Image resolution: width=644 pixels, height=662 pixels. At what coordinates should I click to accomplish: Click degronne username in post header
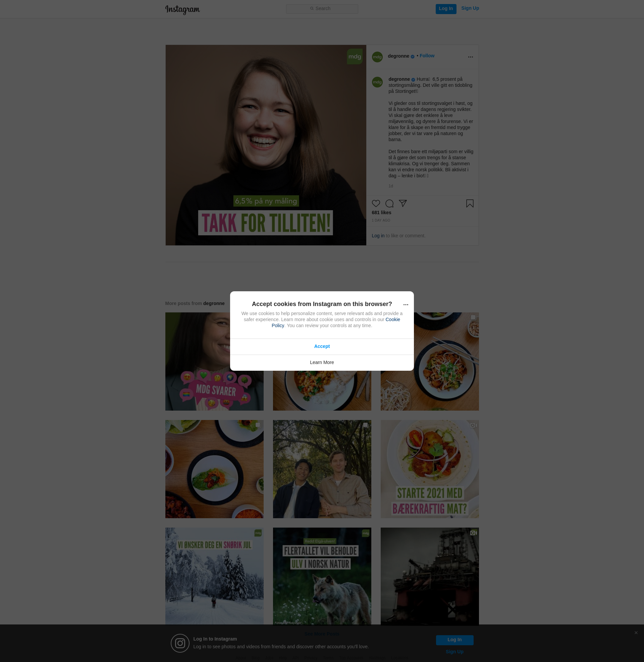coord(398,56)
